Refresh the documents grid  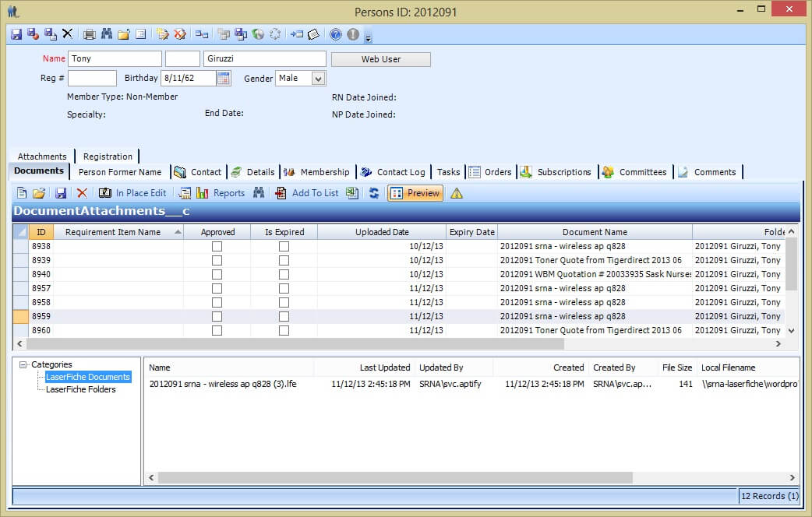pyautogui.click(x=374, y=193)
